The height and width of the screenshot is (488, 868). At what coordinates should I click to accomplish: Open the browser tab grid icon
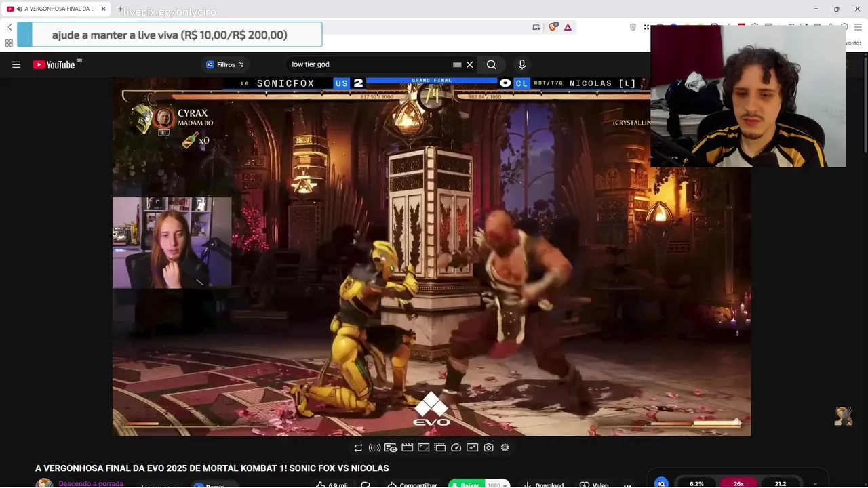[x=9, y=43]
